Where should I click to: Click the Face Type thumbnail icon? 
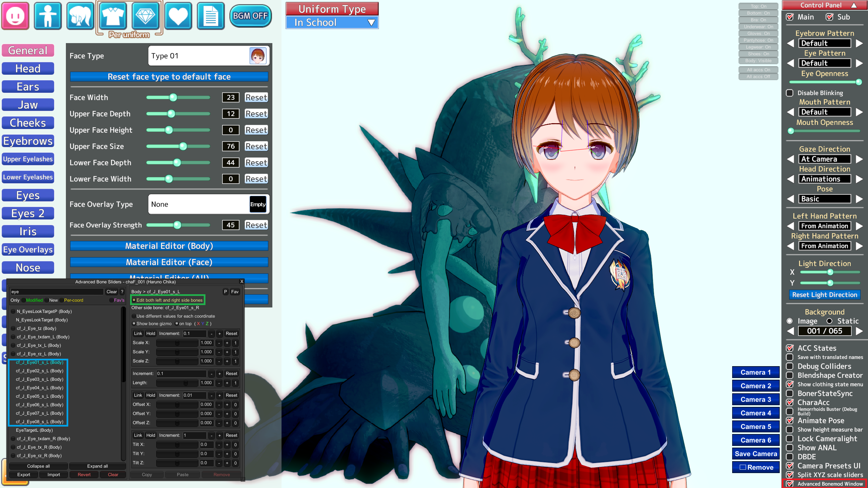(258, 56)
